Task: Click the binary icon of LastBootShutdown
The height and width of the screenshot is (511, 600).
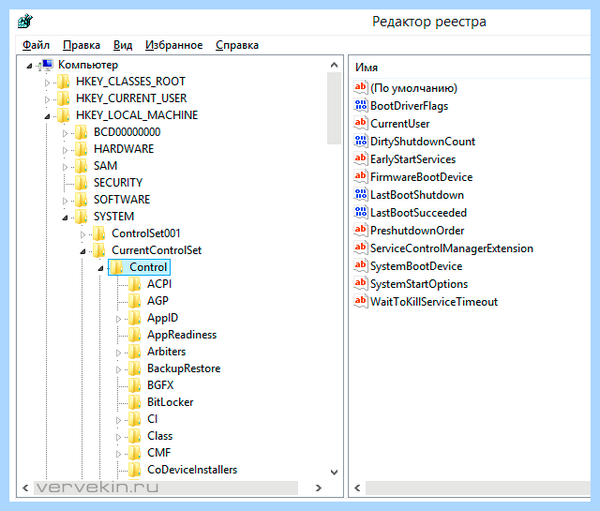Action: 360,194
